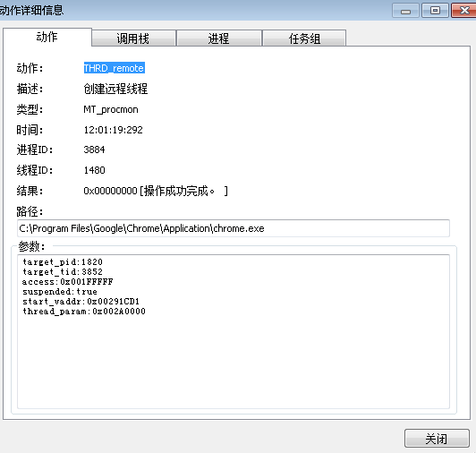Click the description 创建远程线程
Screen dimensions: 476x453
(115, 89)
